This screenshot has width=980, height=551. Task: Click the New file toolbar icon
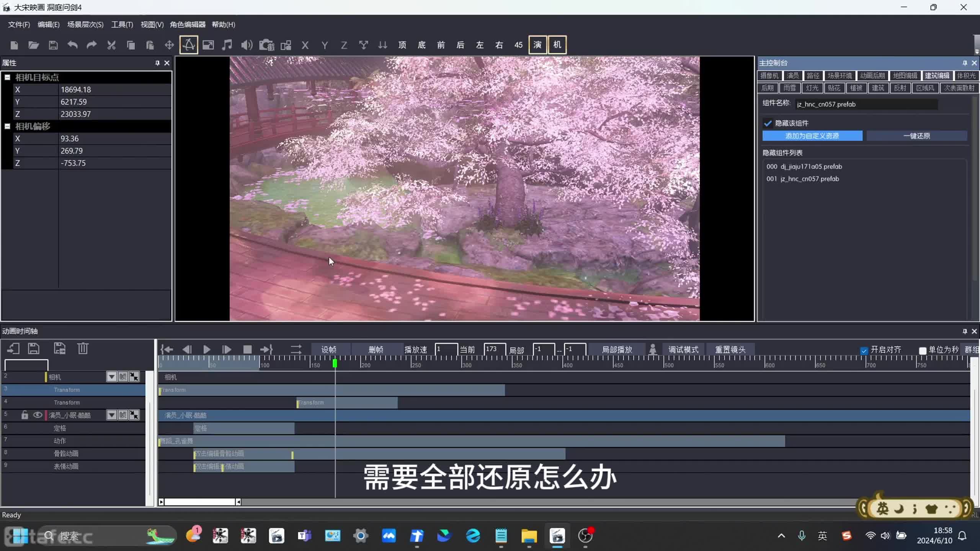tap(14, 45)
